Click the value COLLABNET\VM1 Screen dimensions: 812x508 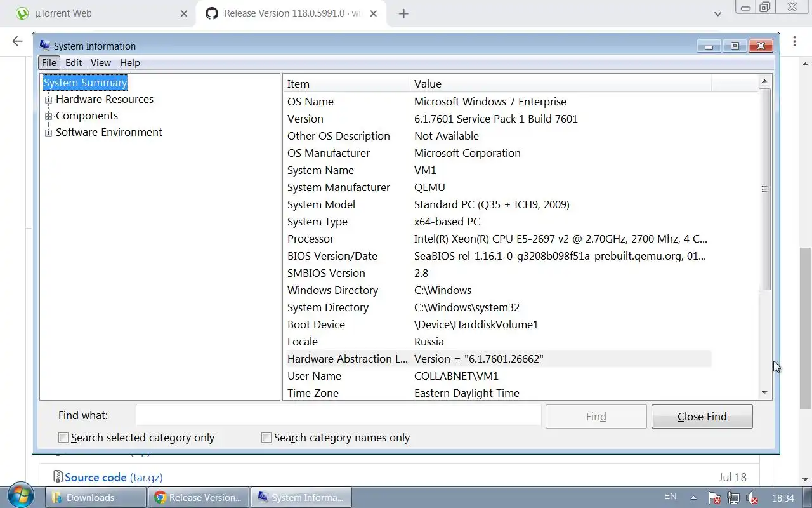pos(456,376)
